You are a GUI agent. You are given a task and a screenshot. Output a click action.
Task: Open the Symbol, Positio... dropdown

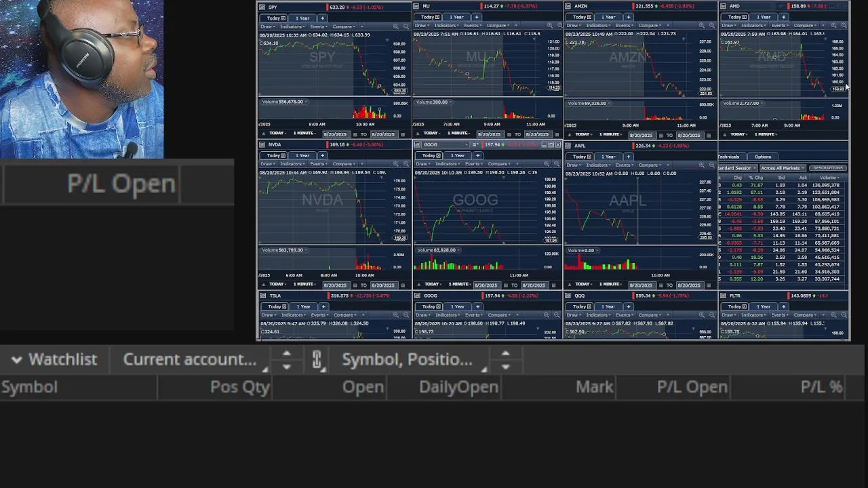click(414, 359)
